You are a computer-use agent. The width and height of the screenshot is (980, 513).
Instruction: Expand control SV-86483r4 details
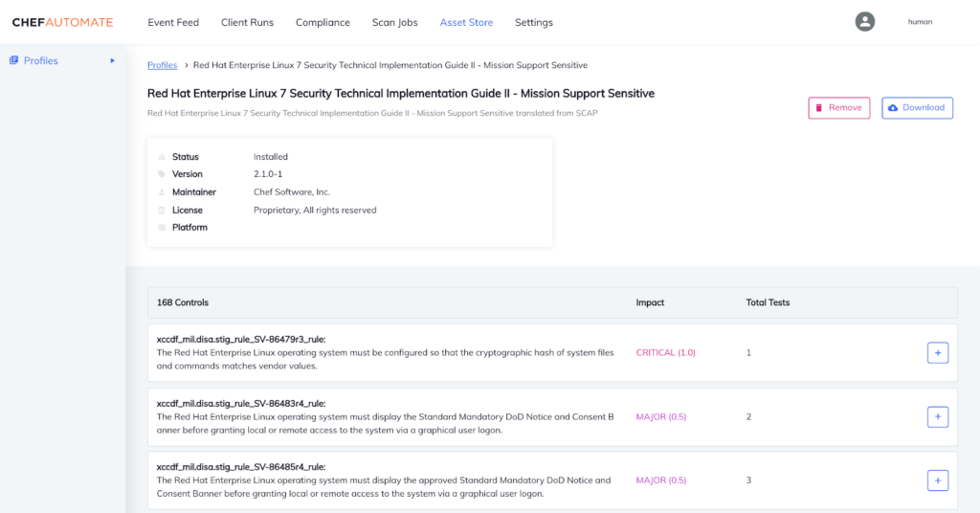[938, 417]
